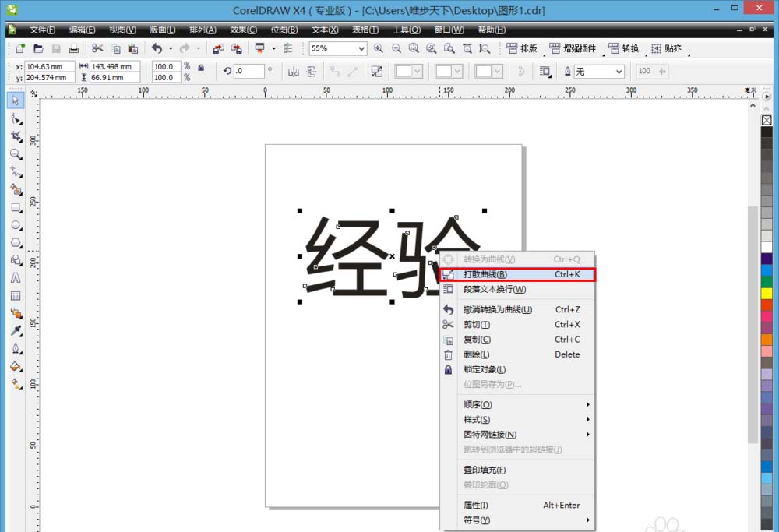Click the Zoom Out magnifier icon
Screen dimensions: 779x532
(x=397, y=48)
